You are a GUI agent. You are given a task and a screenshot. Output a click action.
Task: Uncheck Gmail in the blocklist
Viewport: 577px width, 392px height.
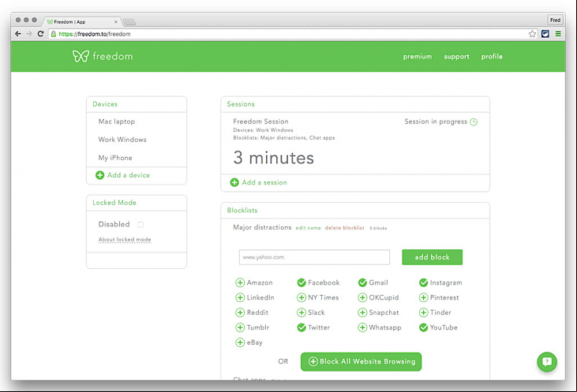point(362,282)
